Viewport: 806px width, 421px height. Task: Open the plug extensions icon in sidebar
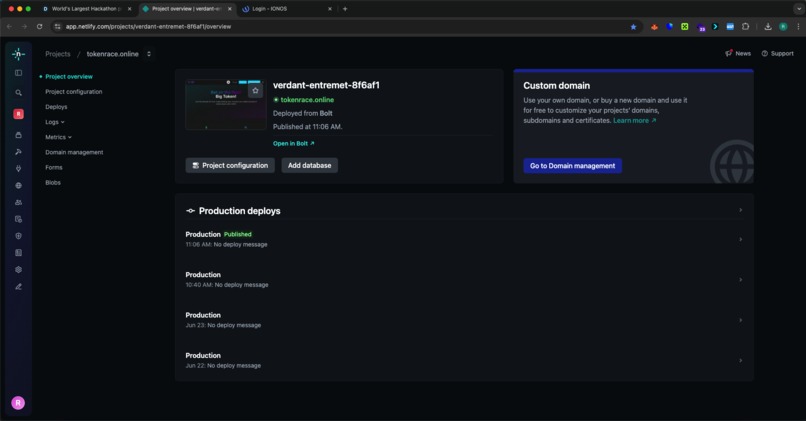click(x=19, y=169)
